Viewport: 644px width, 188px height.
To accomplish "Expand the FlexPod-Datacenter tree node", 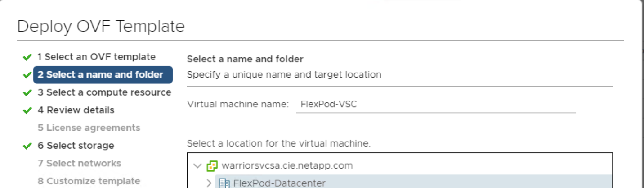I will tap(209, 183).
